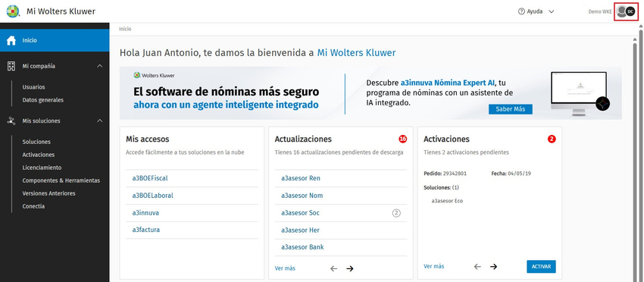Click Ver más in Activaciones card
Viewport: 644px width, 282px height.
[x=433, y=266]
